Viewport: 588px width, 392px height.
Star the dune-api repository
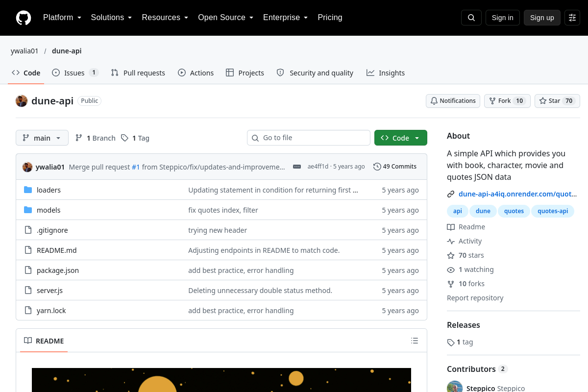[x=557, y=101]
